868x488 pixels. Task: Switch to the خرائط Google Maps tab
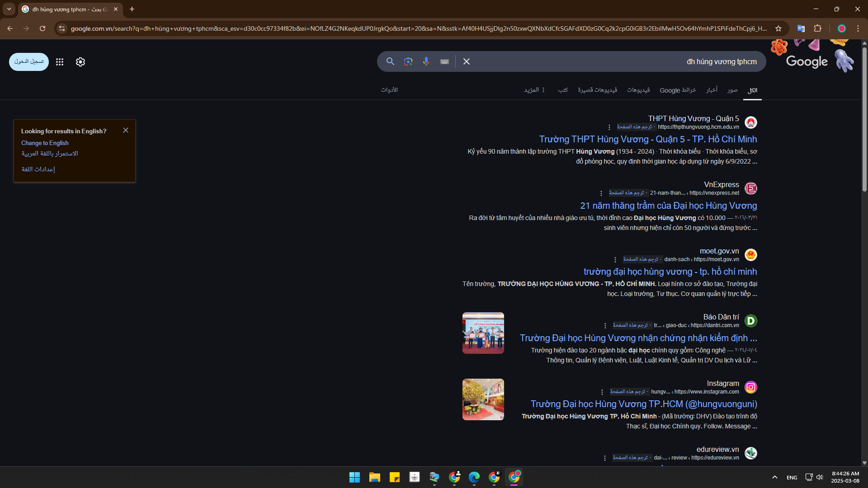point(678,90)
